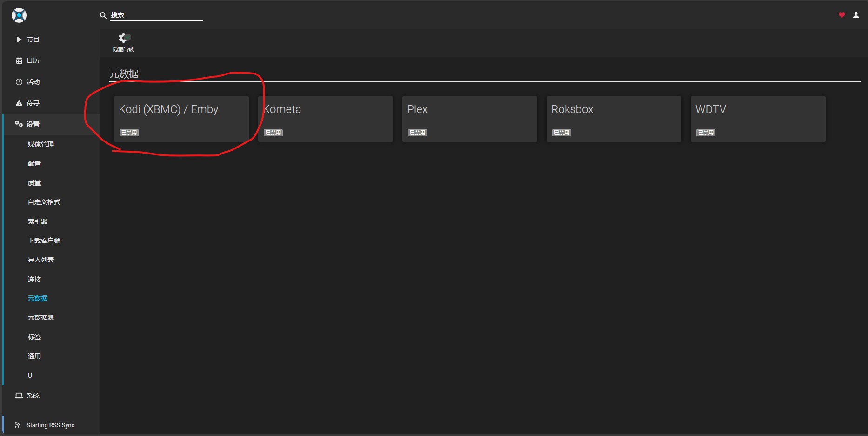The image size is (868, 436).
Task: Click the search magnifier icon
Action: click(103, 15)
